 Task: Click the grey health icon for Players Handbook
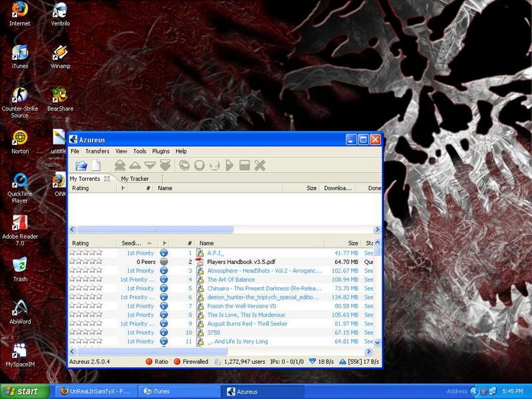pyautogui.click(x=164, y=261)
